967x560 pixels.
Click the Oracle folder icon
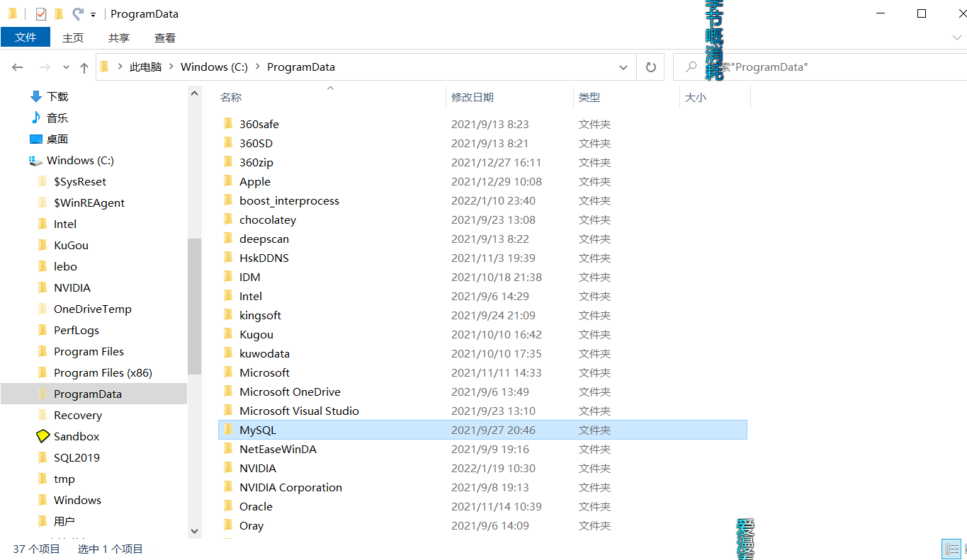(x=228, y=506)
